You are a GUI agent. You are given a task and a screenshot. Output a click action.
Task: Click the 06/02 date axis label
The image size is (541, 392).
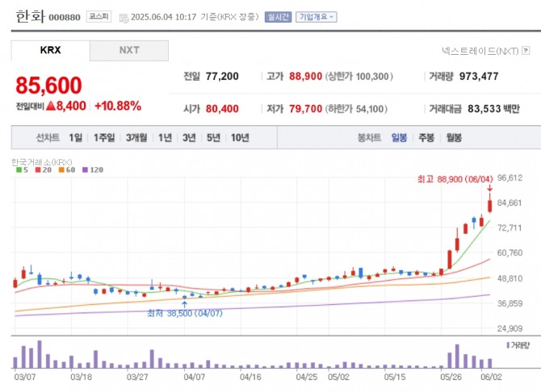[x=491, y=377]
